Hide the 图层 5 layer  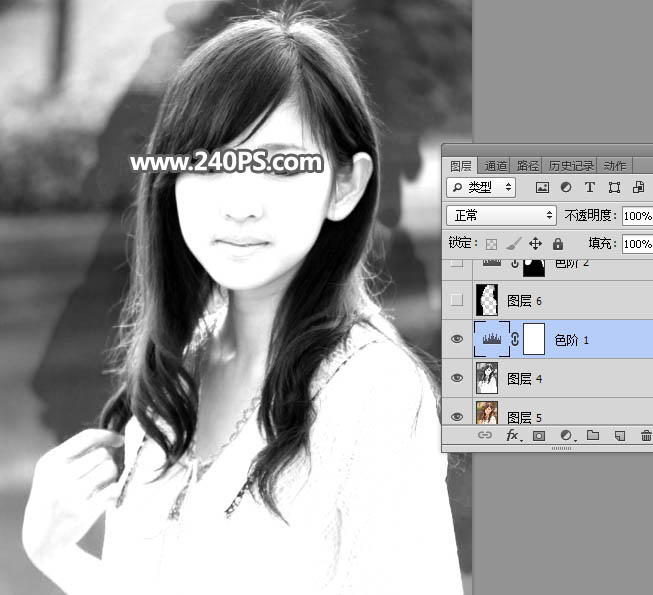(x=457, y=417)
